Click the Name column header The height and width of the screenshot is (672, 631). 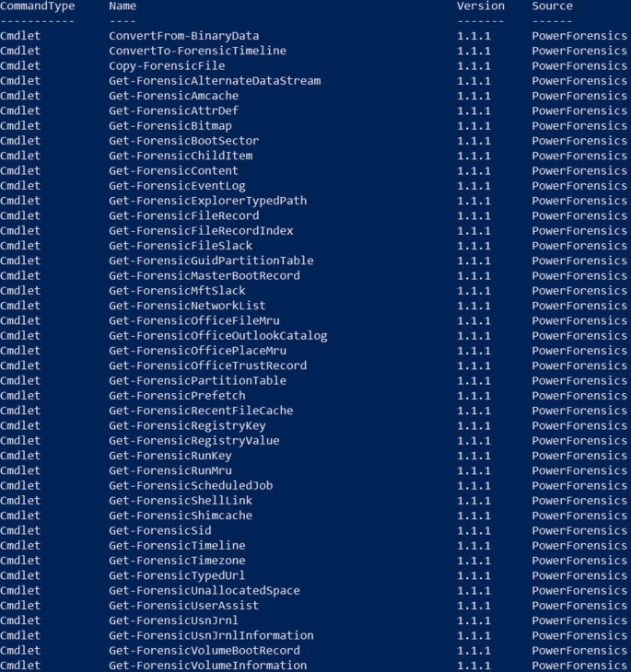[123, 6]
